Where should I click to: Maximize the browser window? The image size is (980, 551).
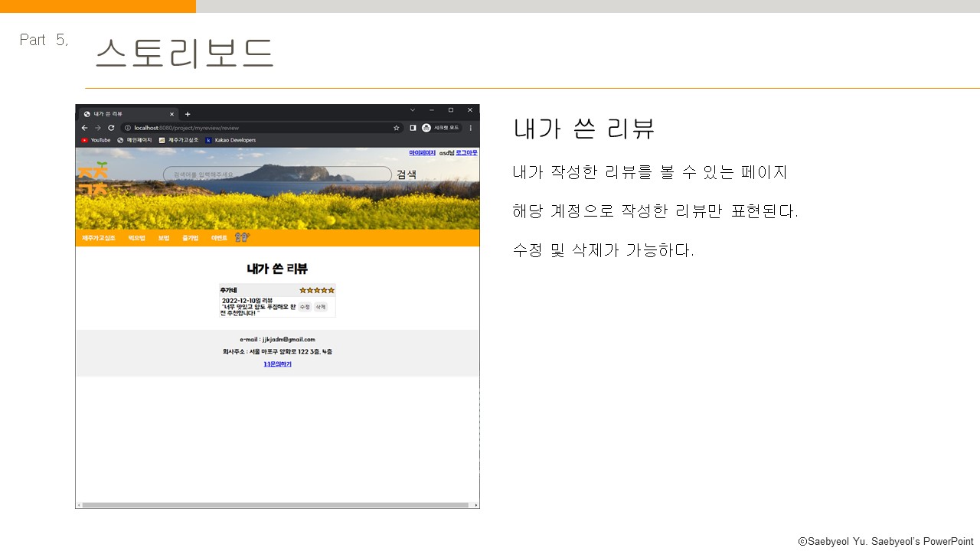click(x=451, y=110)
